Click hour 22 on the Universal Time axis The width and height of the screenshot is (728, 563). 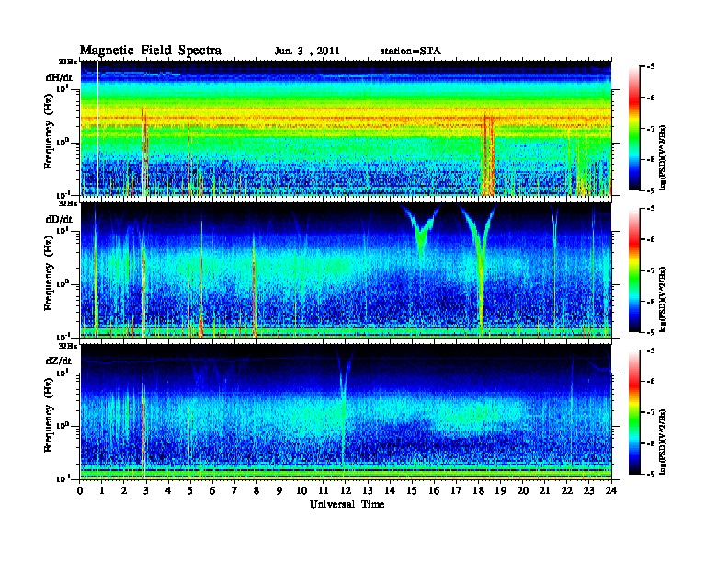(x=567, y=490)
